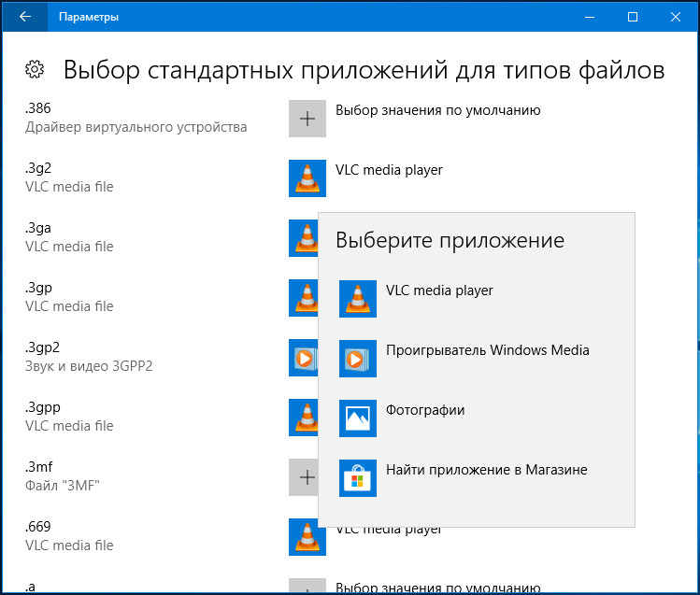Viewport: 700px width, 595px height.
Task: Click "Выбор значения по умолчанию" for .386
Action: (438, 110)
